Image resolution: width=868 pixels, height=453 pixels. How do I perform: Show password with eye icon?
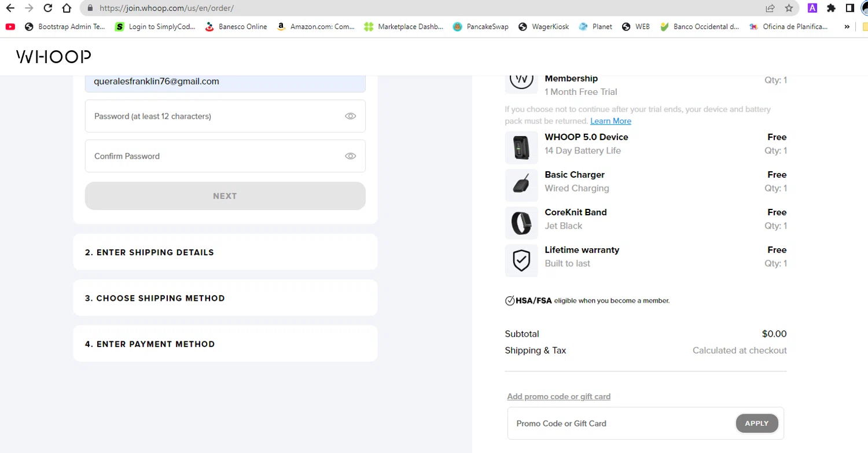pyautogui.click(x=350, y=116)
